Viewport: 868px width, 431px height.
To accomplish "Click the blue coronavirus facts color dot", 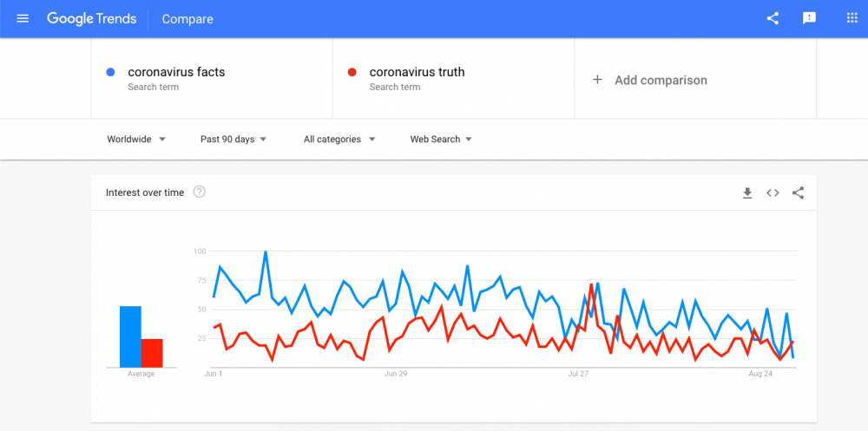I will (x=110, y=72).
